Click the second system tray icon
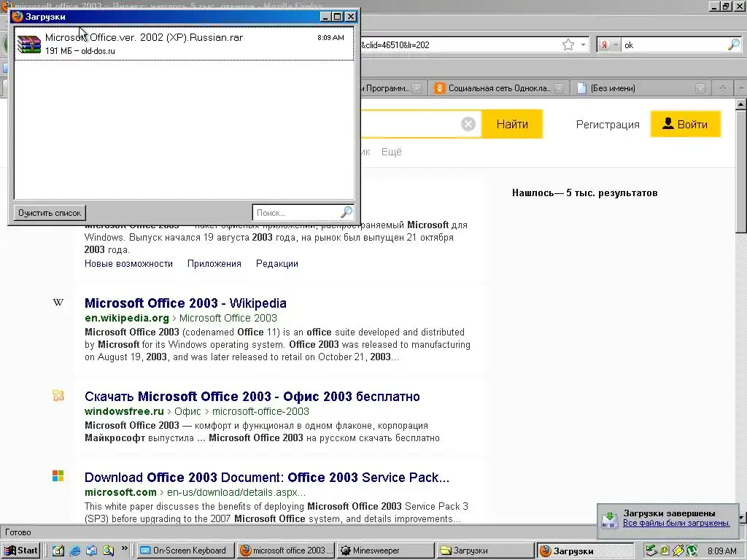 tap(665, 551)
